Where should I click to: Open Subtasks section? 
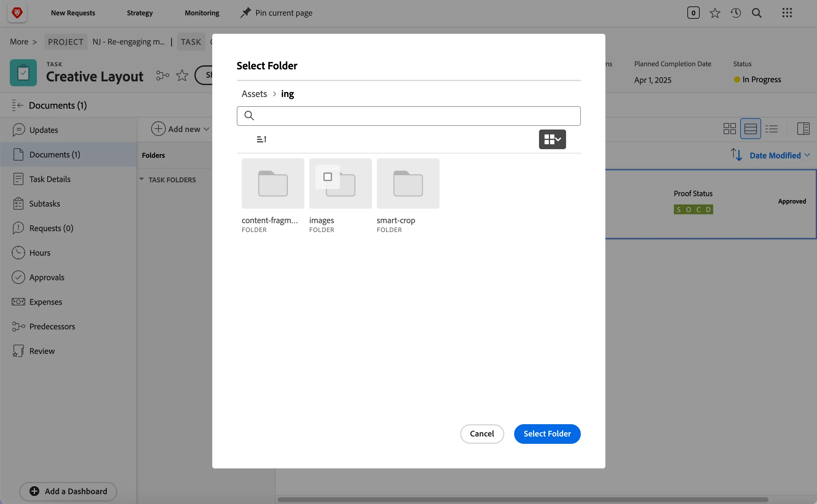(x=68, y=204)
